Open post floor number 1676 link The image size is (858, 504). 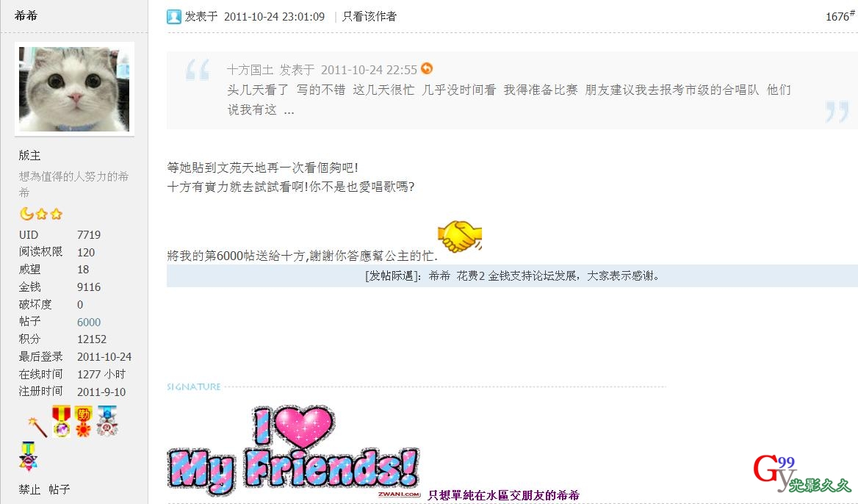840,16
